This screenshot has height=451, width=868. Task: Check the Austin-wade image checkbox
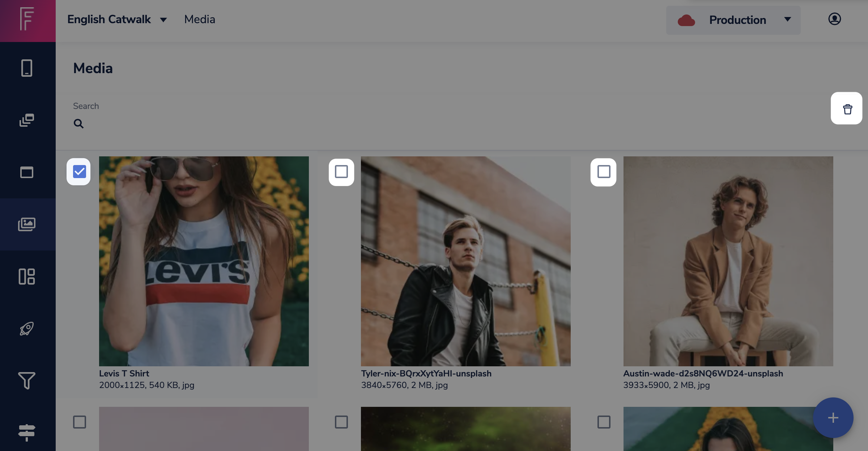604,172
